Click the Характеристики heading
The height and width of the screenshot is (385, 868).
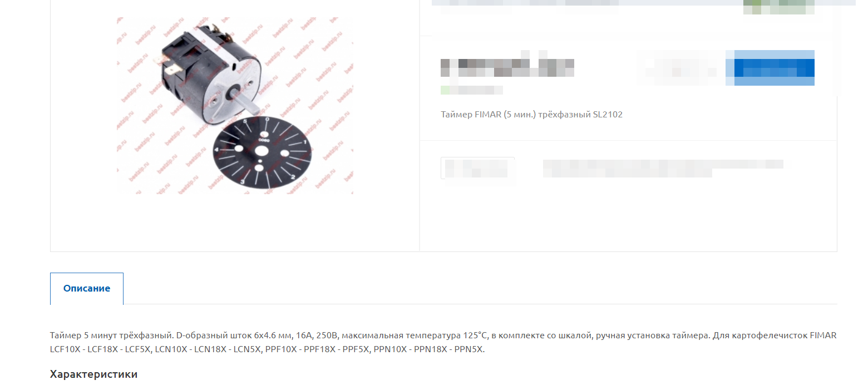93,374
